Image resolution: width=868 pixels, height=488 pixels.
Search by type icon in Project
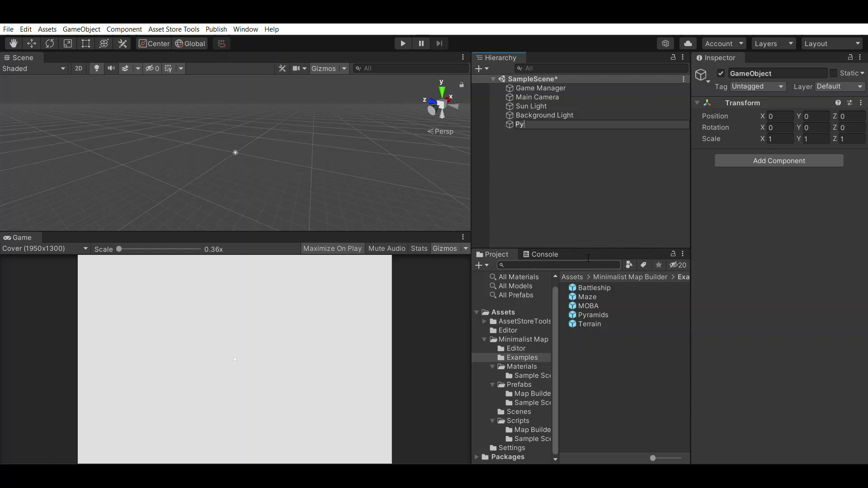(629, 265)
